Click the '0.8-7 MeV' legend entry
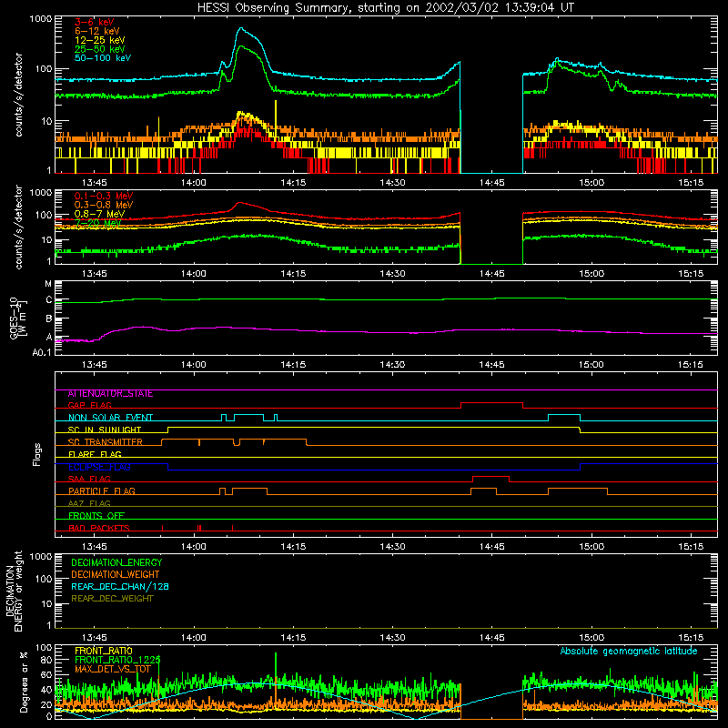Viewport: 728px width, 728px height. click(x=99, y=214)
